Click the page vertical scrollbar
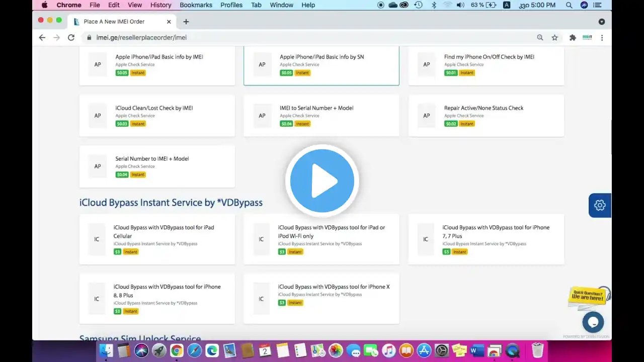 [610, 137]
